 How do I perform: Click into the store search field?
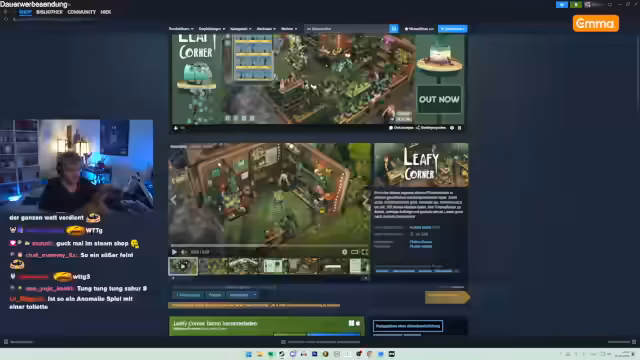tap(347, 29)
